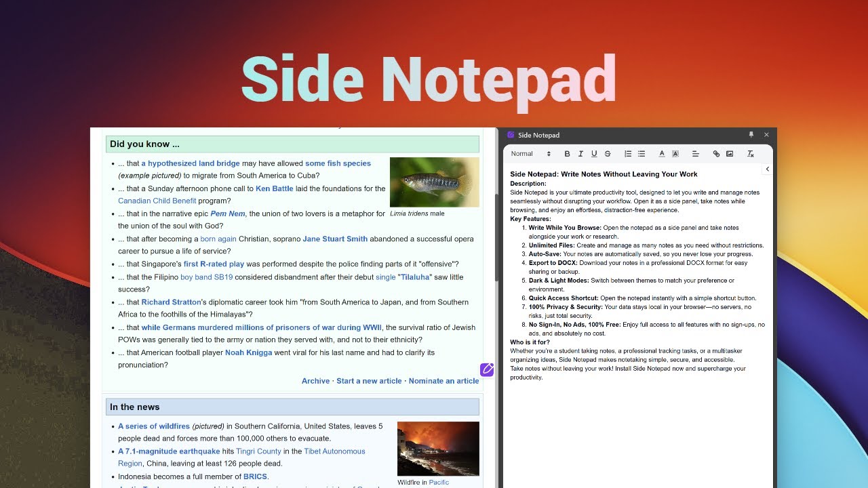Open the first R-rated play link
Screen dimensions: 868x488
(214, 264)
